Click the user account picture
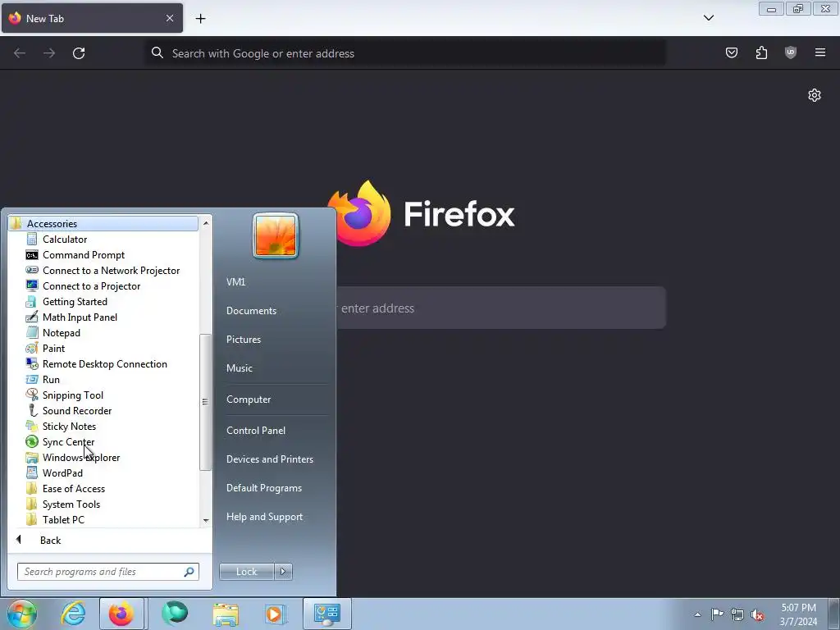 (x=276, y=235)
